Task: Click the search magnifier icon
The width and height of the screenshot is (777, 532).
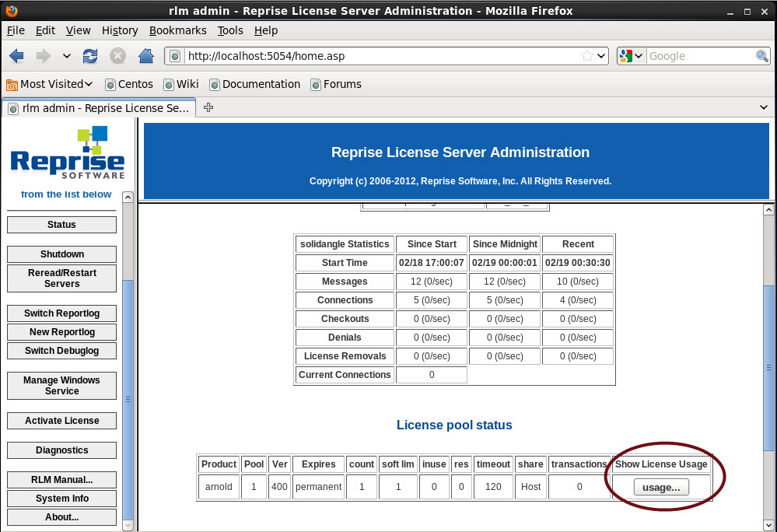Action: pos(762,56)
